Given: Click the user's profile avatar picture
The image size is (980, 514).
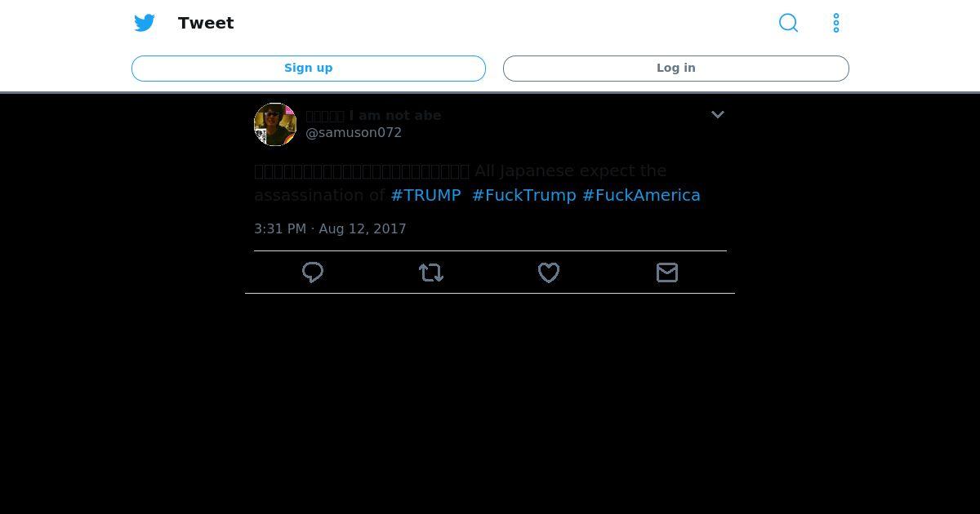Looking at the screenshot, I should pyautogui.click(x=275, y=124).
